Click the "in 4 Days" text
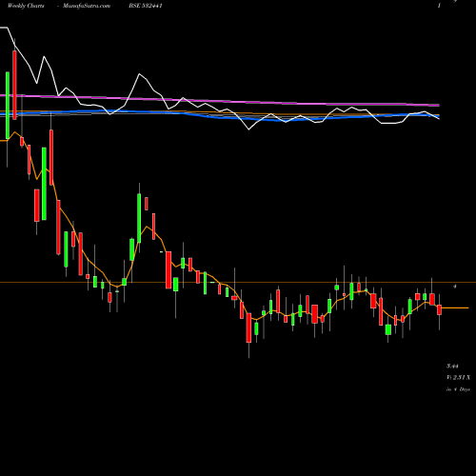476x476 pixels. click(x=458, y=389)
